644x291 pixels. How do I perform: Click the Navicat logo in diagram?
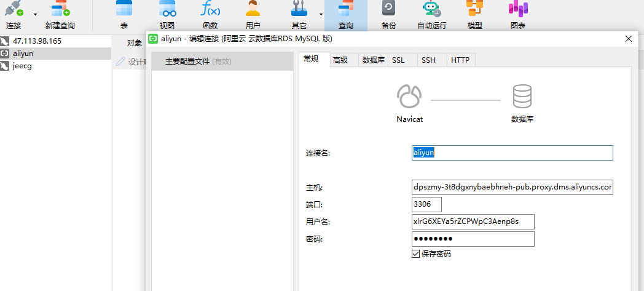pyautogui.click(x=409, y=96)
